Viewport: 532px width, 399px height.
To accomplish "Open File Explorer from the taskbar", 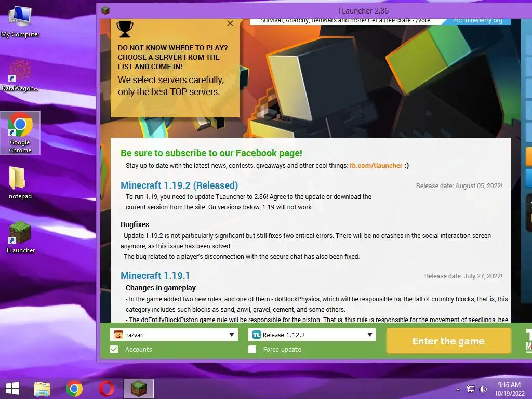I will tap(42, 389).
